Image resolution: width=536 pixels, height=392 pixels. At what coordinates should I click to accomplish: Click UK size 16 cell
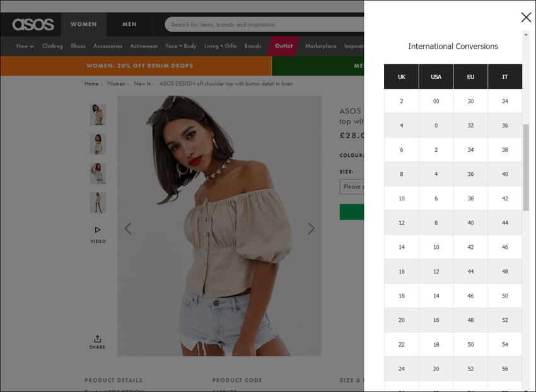point(401,272)
